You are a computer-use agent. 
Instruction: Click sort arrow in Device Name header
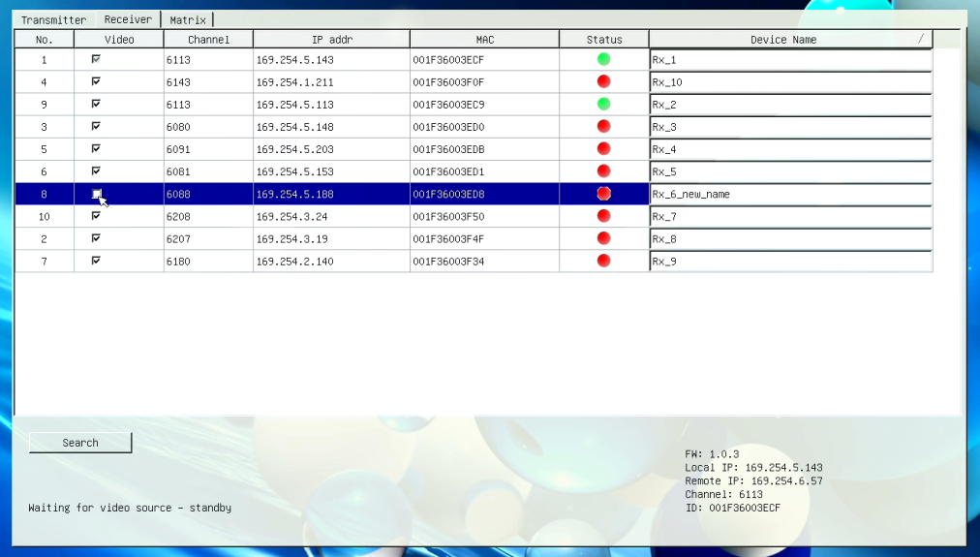click(921, 40)
